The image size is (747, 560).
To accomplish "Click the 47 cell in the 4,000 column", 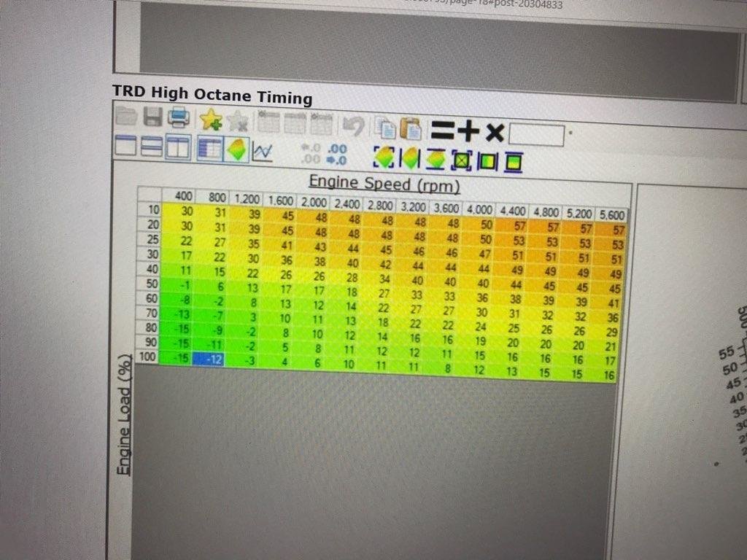I will 476,254.
